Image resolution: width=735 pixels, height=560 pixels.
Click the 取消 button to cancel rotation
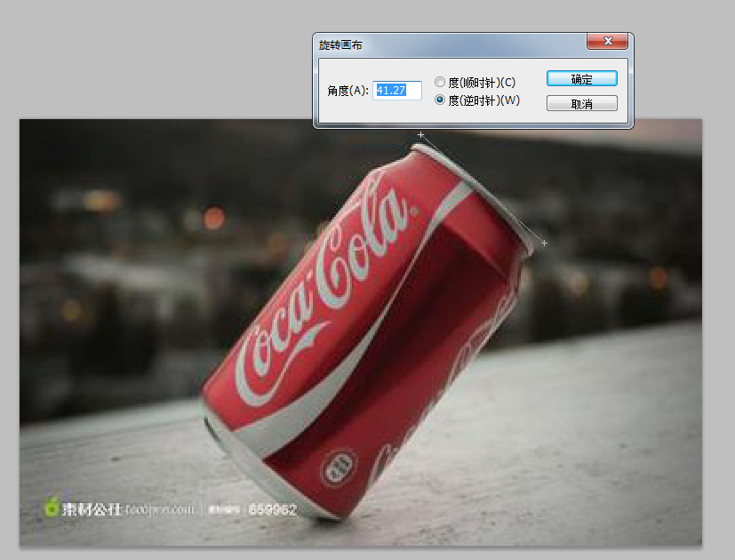[582, 103]
